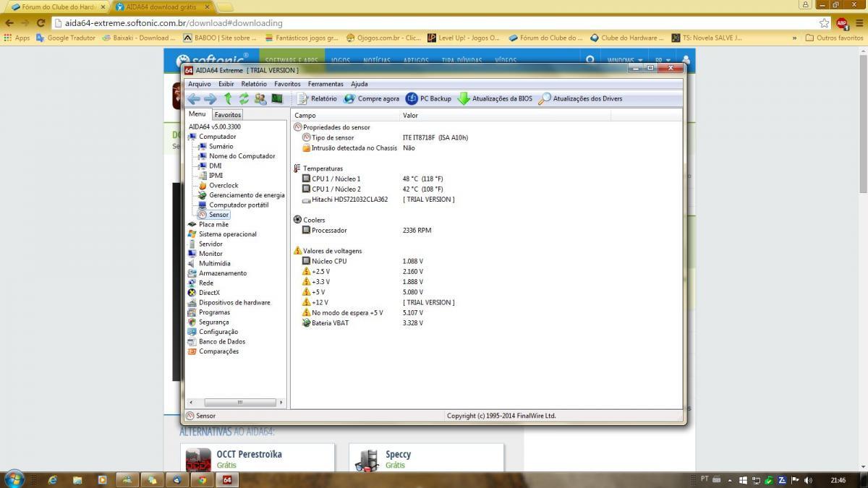The image size is (868, 488).
Task: Open the Relatório report wizard
Action: (x=317, y=99)
